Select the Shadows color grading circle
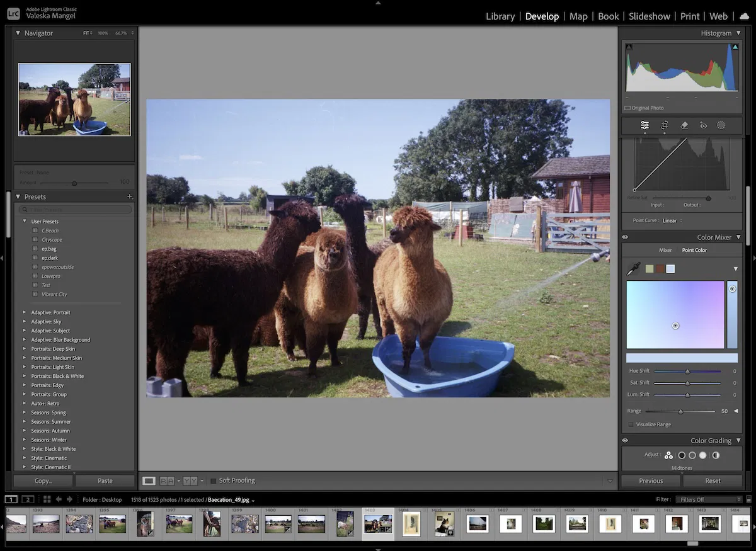The image size is (756, 551). click(682, 455)
